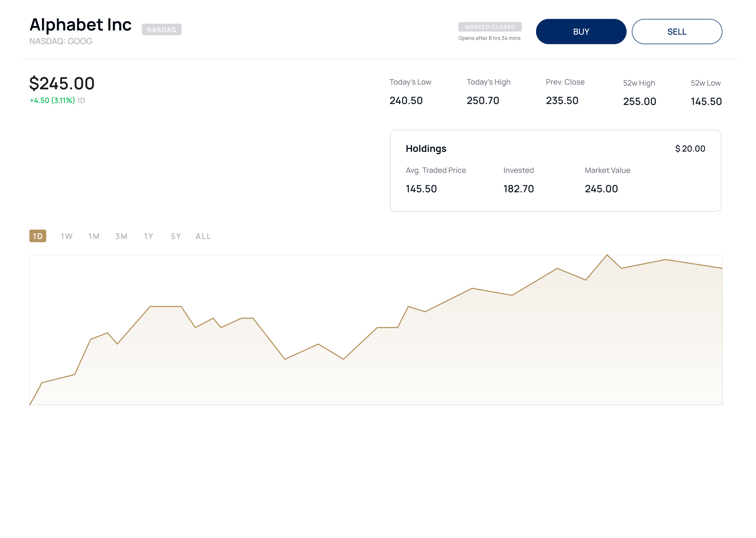This screenshot has width=756, height=538.
Task: Select the 1W chart timeframe
Action: [66, 236]
